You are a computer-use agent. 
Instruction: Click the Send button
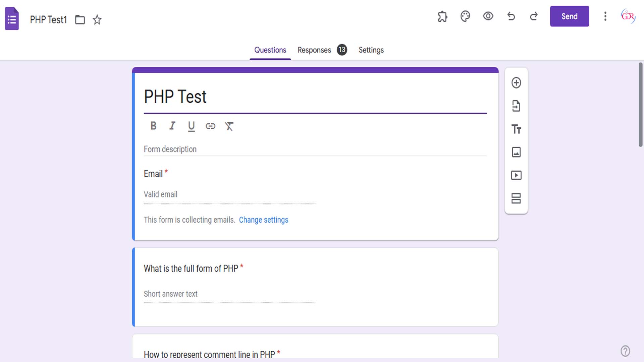(x=569, y=16)
